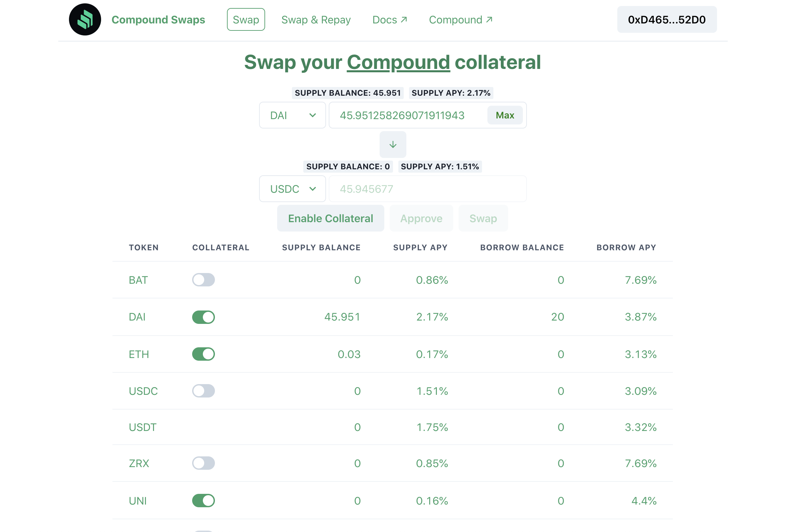Open the Swap & Repay tab
This screenshot has width=790, height=532.
(316, 20)
